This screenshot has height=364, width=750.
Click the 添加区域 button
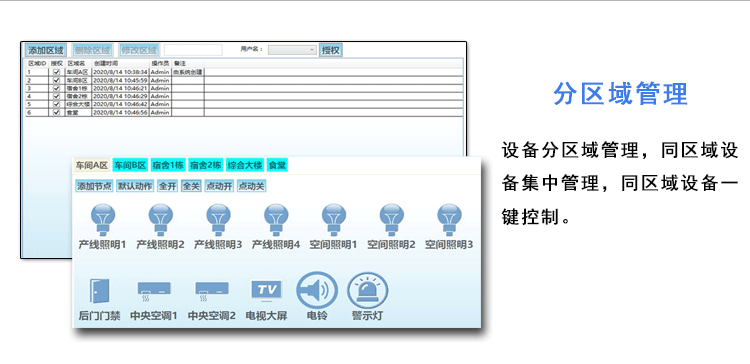(x=45, y=50)
